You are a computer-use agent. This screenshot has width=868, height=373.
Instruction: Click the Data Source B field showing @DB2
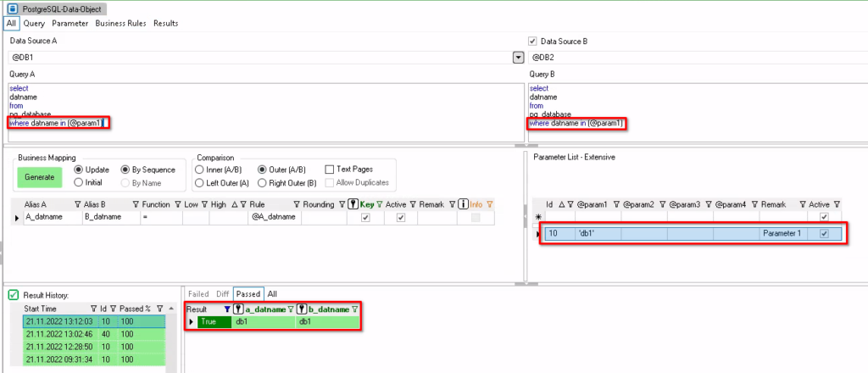(x=695, y=58)
